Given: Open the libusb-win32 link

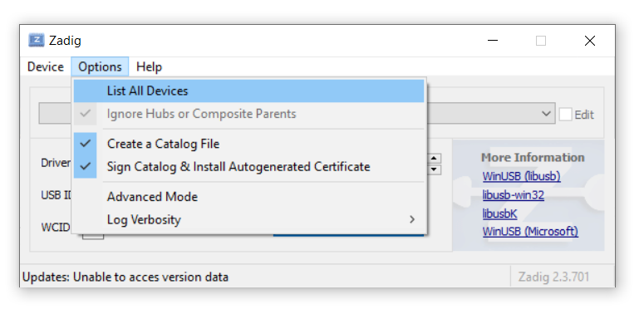Looking at the screenshot, I should tap(513, 194).
